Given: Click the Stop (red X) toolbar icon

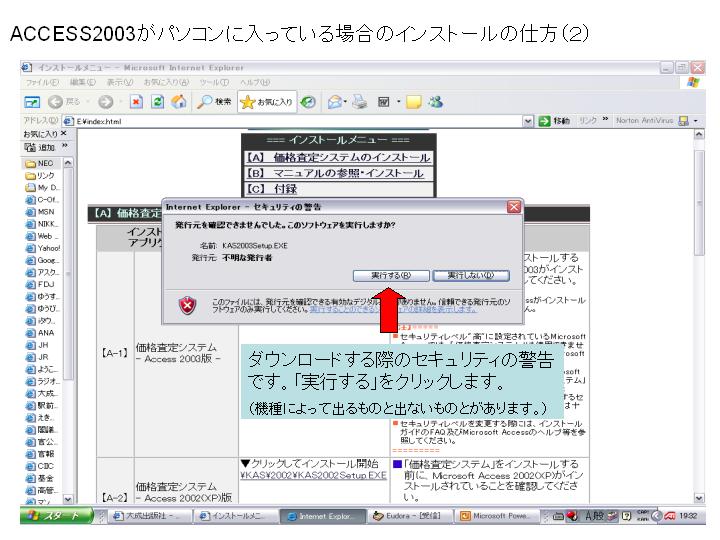Looking at the screenshot, I should pyautogui.click(x=136, y=101).
